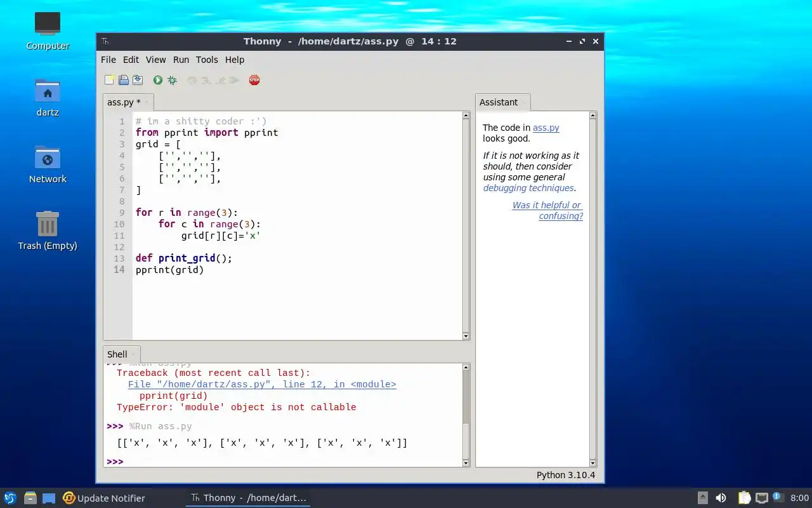Click the '%Run ass.py' shell command
812x508 pixels.
(x=160, y=426)
